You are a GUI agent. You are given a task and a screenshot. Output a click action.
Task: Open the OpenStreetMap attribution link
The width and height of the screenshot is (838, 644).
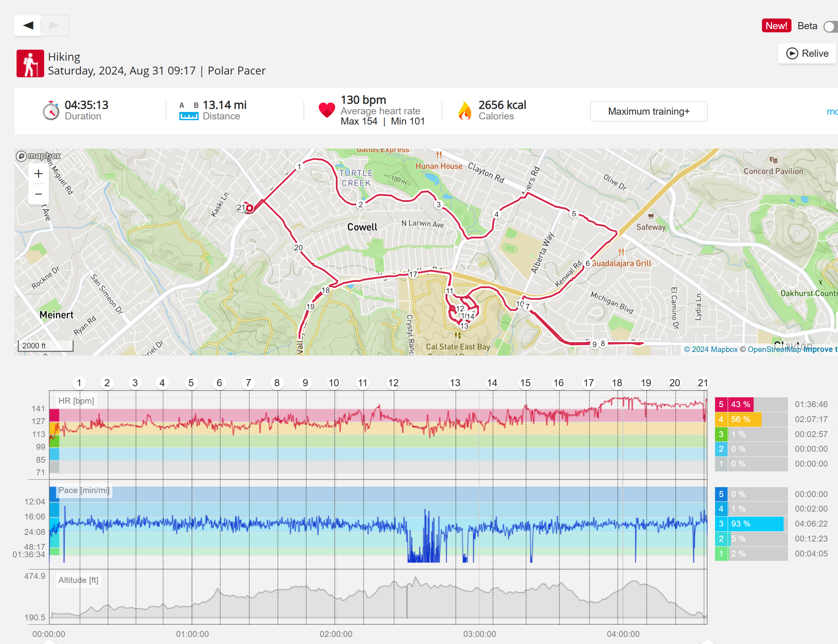[774, 349]
